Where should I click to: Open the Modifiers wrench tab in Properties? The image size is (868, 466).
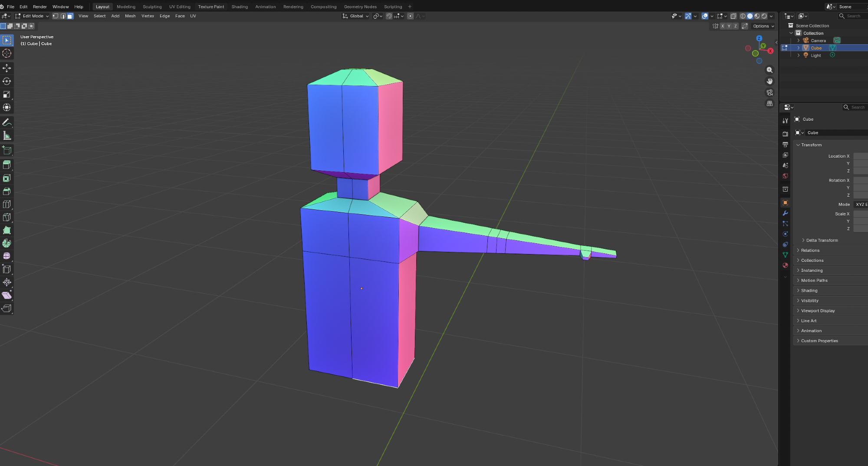click(x=785, y=213)
